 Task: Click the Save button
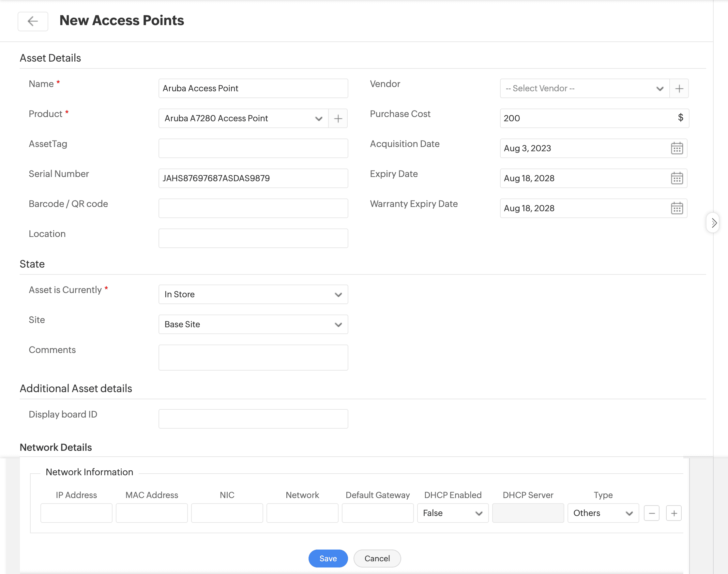click(x=328, y=559)
